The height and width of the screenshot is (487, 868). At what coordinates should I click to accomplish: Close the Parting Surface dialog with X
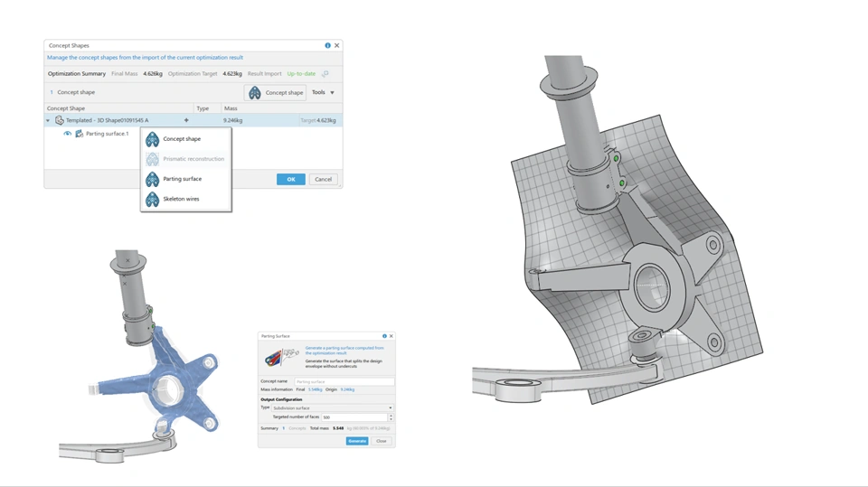(x=391, y=336)
